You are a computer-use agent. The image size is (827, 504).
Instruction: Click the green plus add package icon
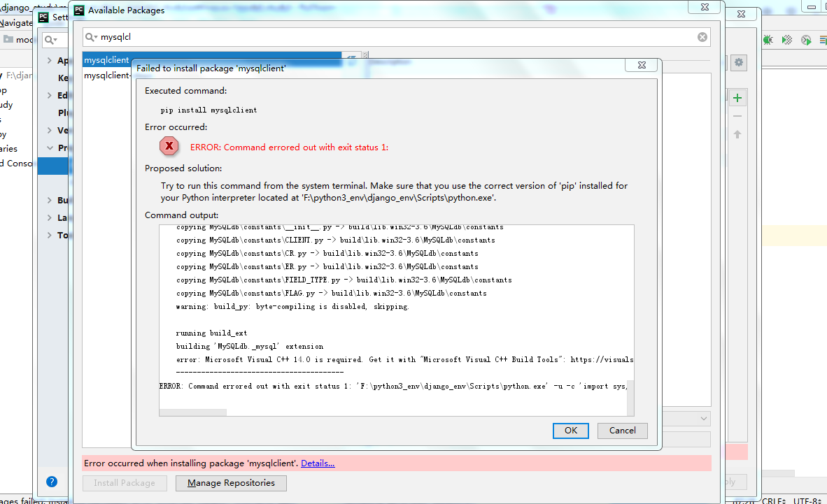(x=737, y=98)
